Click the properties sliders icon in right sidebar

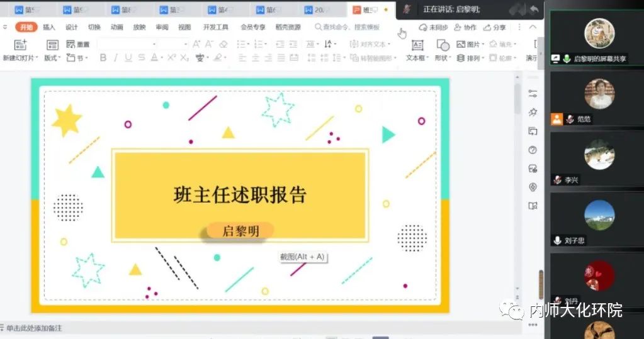pos(533,94)
